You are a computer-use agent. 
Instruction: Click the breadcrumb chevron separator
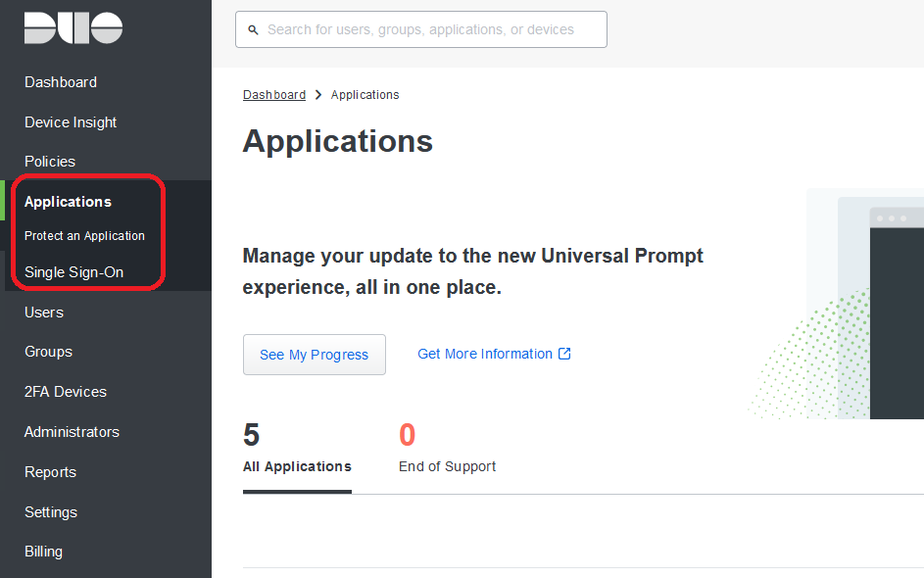point(318,95)
